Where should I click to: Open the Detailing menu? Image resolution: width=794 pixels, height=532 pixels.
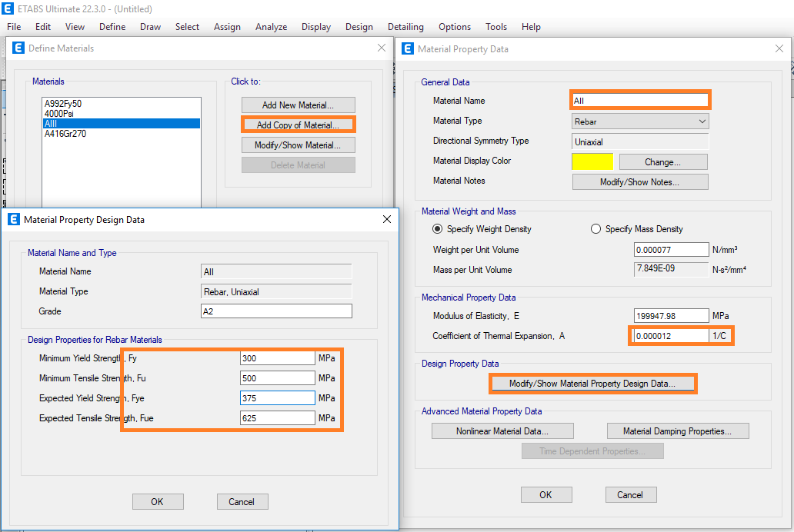(405, 27)
